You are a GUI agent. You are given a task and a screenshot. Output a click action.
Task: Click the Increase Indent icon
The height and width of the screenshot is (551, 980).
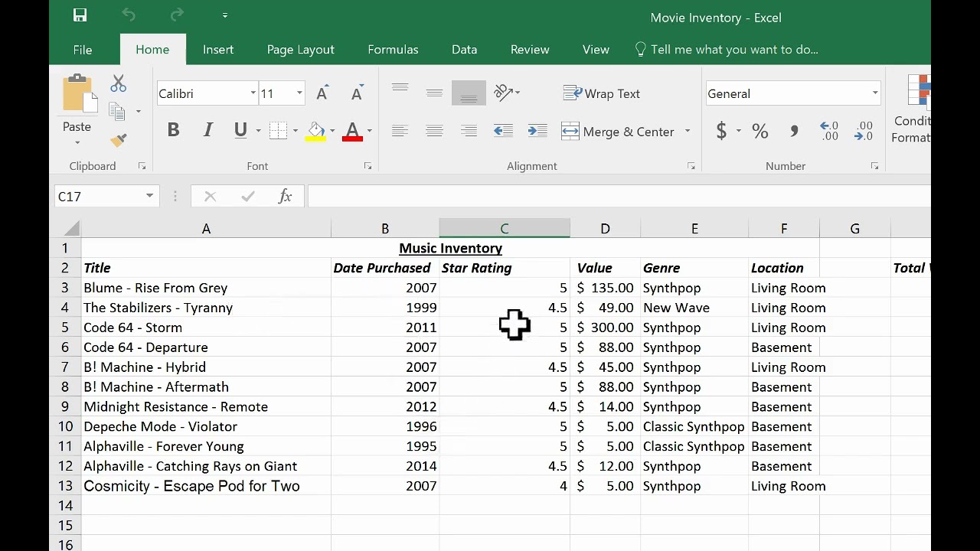pyautogui.click(x=537, y=131)
